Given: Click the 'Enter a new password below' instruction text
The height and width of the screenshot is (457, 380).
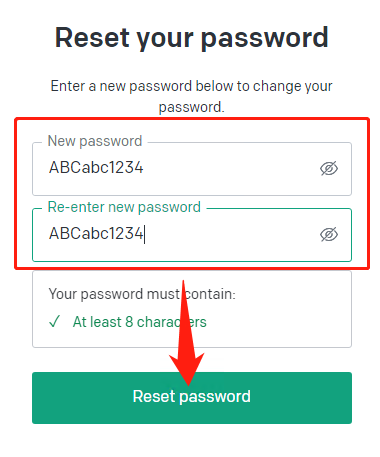Looking at the screenshot, I should coord(192,96).
